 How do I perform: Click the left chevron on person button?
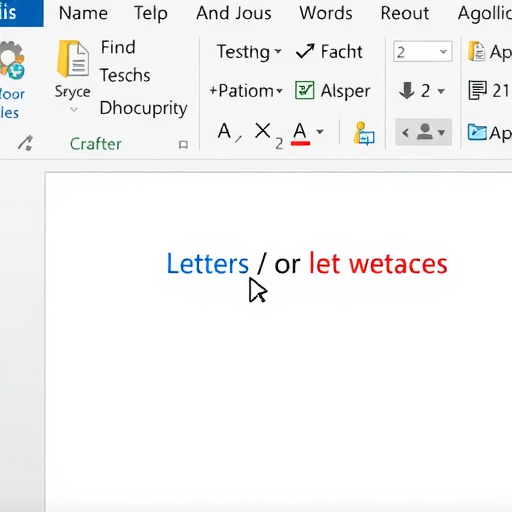click(405, 133)
